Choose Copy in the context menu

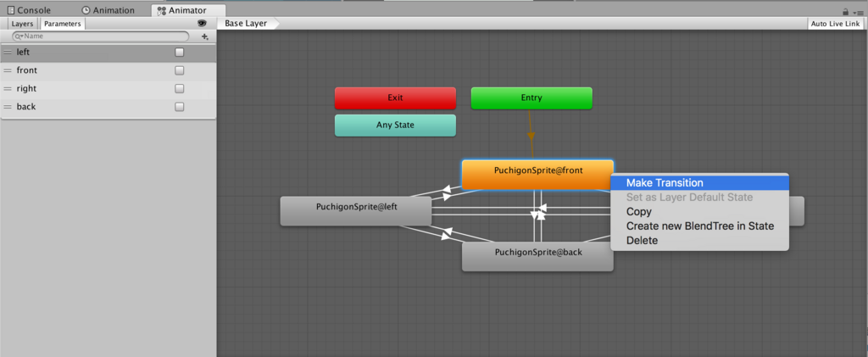699,211
